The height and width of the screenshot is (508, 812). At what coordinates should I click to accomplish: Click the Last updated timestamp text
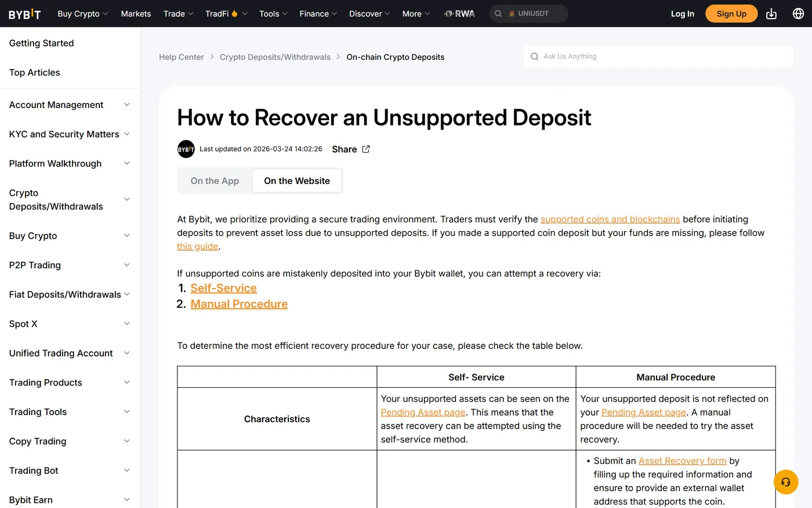click(x=261, y=149)
